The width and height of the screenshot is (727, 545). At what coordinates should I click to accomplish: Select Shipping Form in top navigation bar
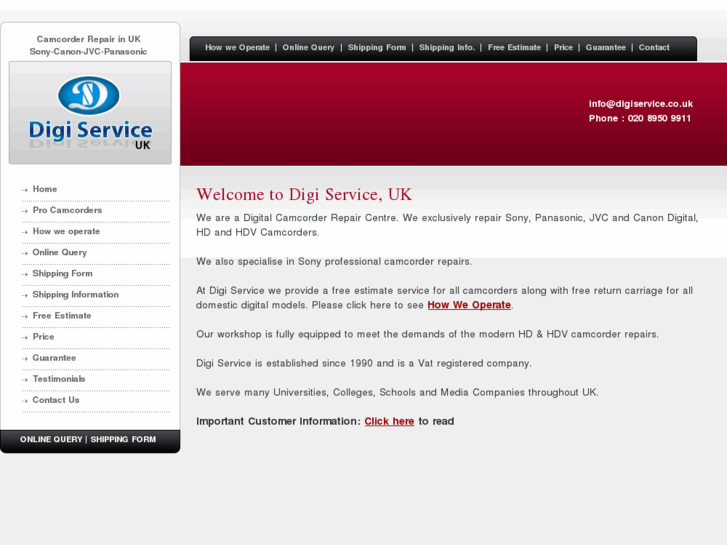point(377,47)
